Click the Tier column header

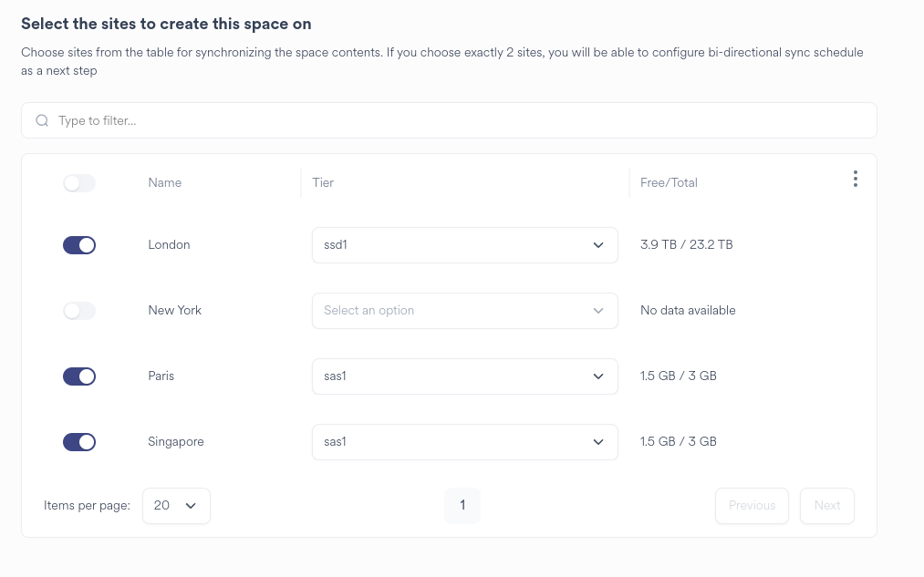coord(323,183)
